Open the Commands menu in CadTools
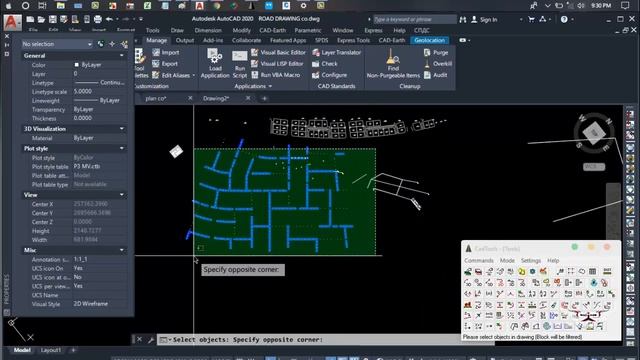The image size is (640, 360). 478,260
